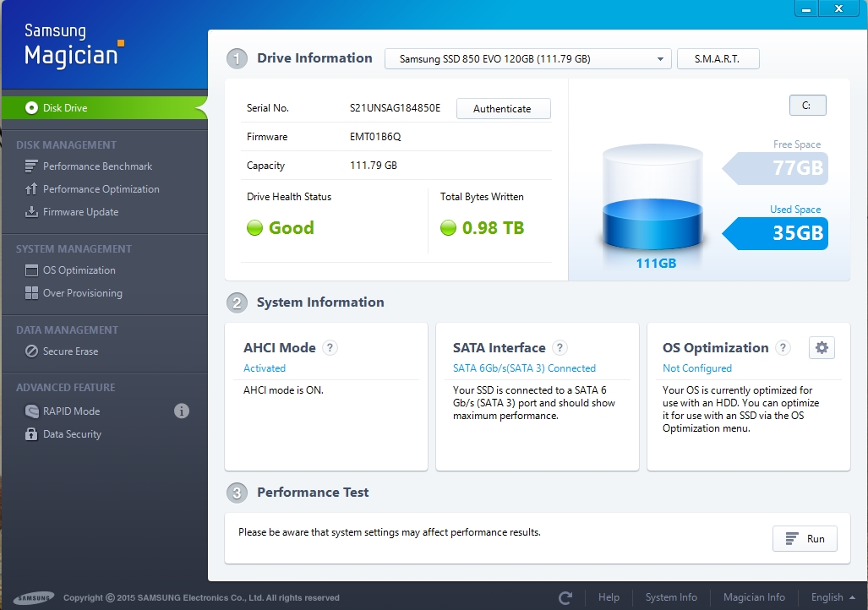Screen dimensions: 868x610
Task: Click the Data Security lock icon
Action: [x=31, y=434]
